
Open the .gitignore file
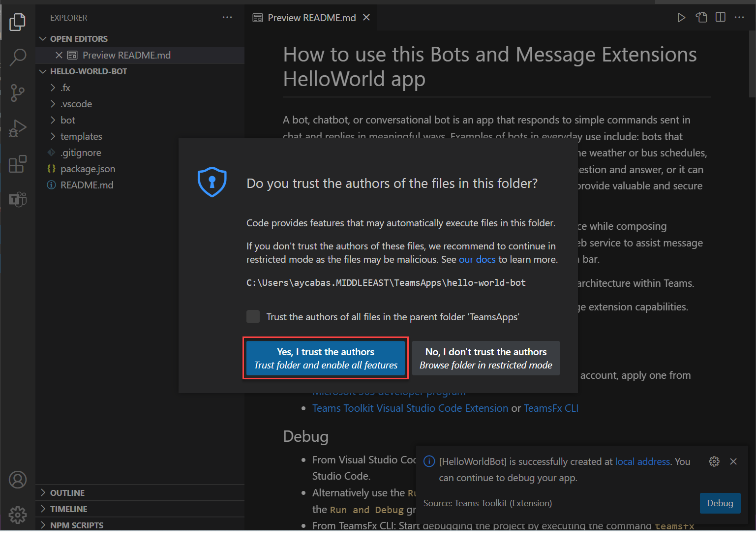coord(140,152)
